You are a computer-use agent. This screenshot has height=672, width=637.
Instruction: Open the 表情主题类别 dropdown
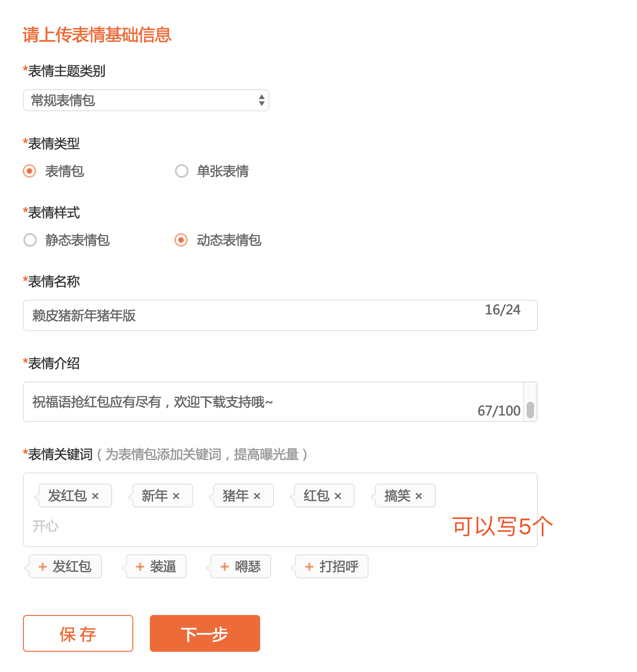tap(146, 100)
